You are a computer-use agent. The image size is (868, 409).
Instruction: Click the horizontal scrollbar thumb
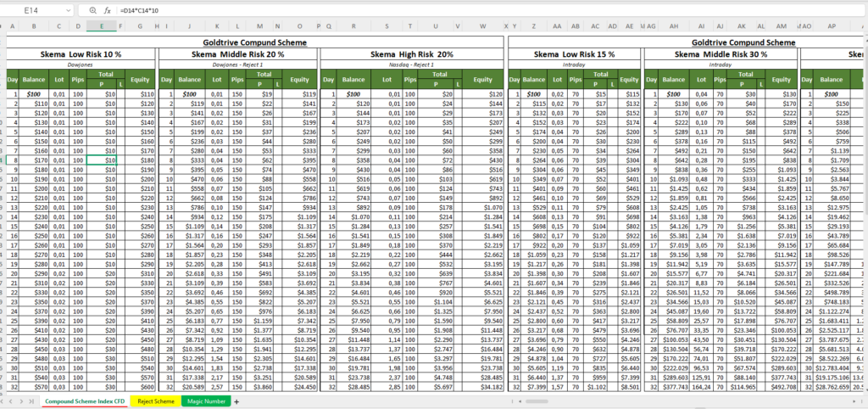click(x=537, y=401)
